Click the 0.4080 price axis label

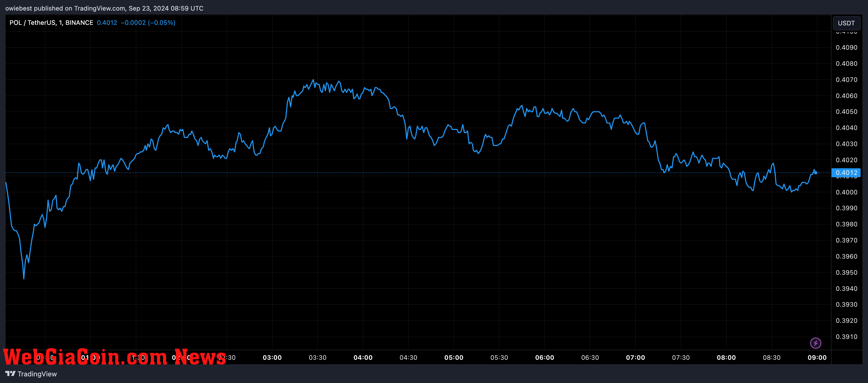tap(846, 64)
